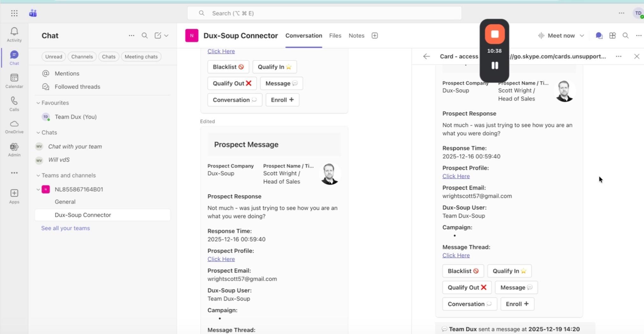
Task: Go back with the thread pane arrow
Action: (426, 56)
